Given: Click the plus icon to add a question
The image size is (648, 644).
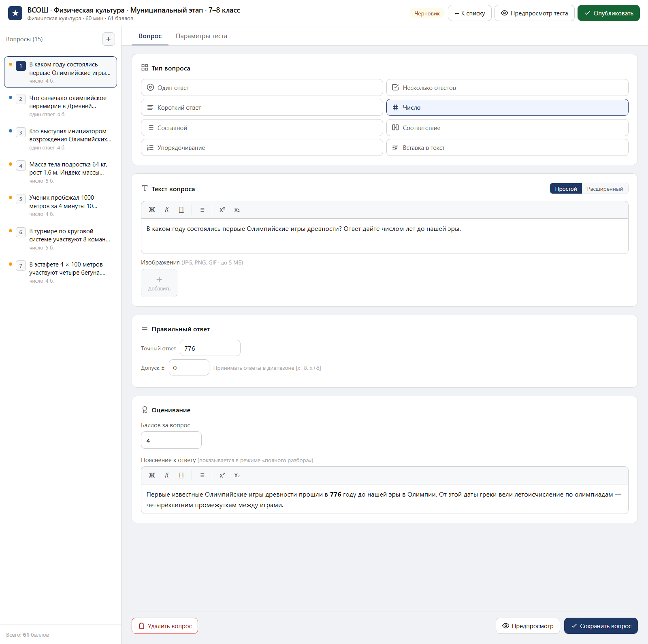Looking at the screenshot, I should [108, 39].
